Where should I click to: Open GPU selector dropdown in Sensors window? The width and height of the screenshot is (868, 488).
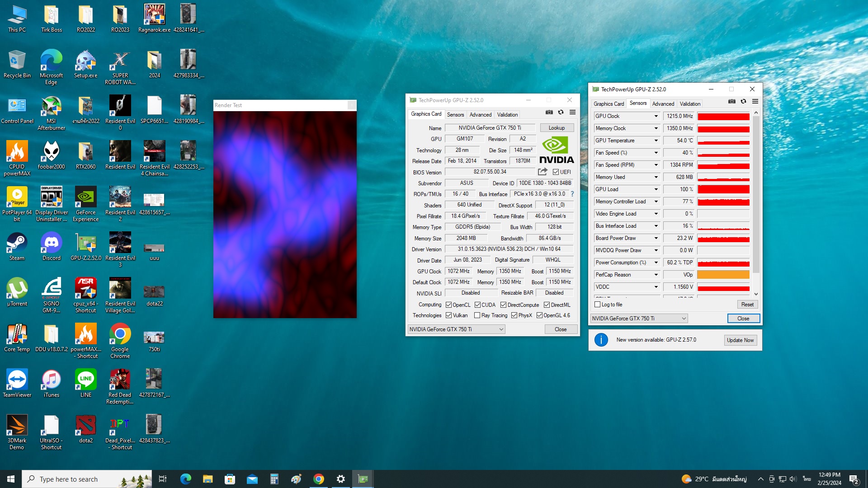coord(639,319)
